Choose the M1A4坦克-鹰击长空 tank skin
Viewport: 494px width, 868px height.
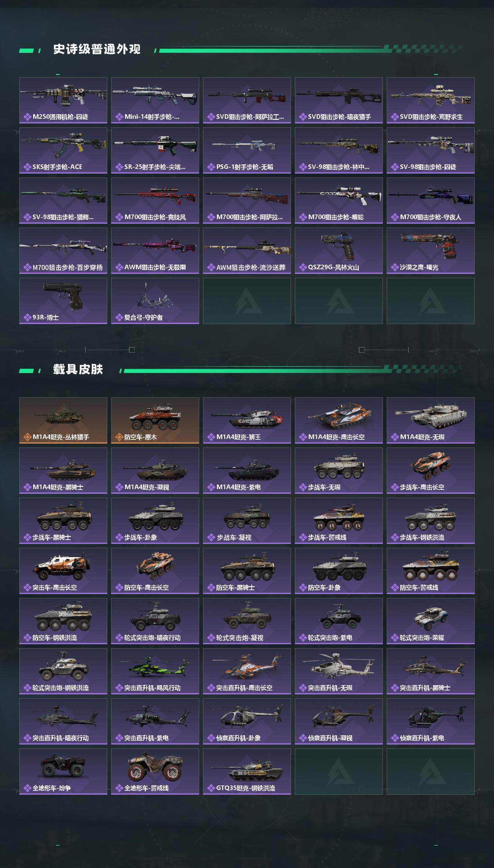click(339, 420)
